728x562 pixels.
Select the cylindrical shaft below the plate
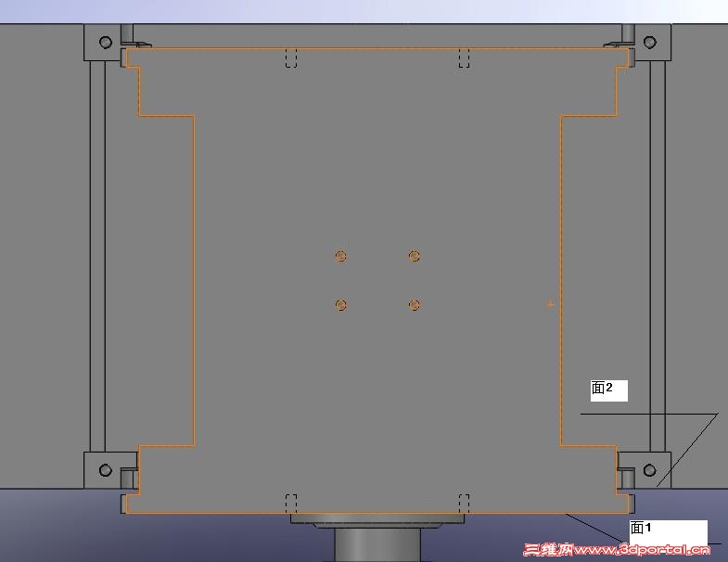[x=377, y=544]
